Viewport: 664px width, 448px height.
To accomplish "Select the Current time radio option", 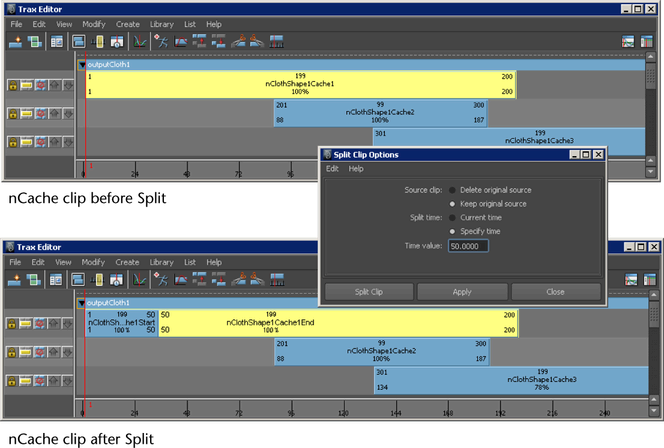I will (452, 218).
